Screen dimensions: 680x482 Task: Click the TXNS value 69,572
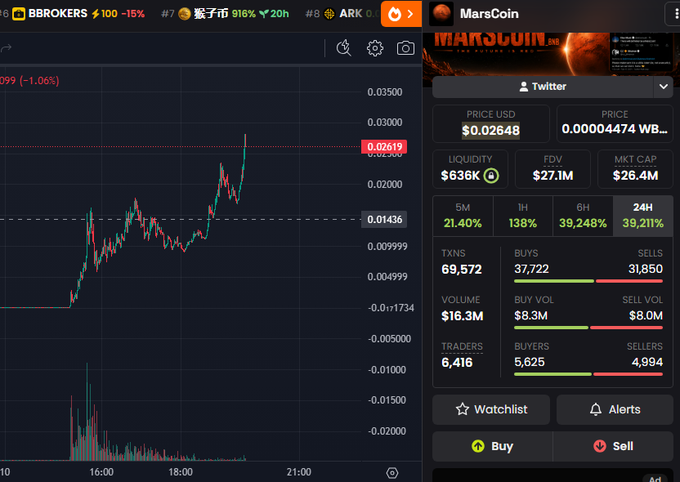click(x=461, y=269)
